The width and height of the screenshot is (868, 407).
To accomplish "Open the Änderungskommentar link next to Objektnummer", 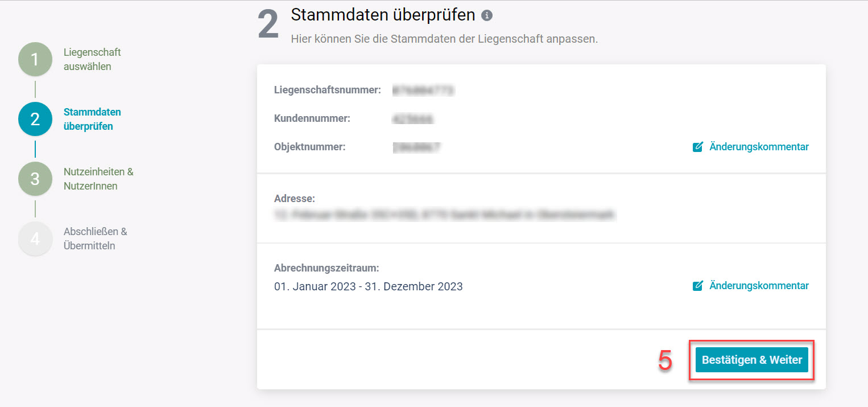I will (759, 147).
